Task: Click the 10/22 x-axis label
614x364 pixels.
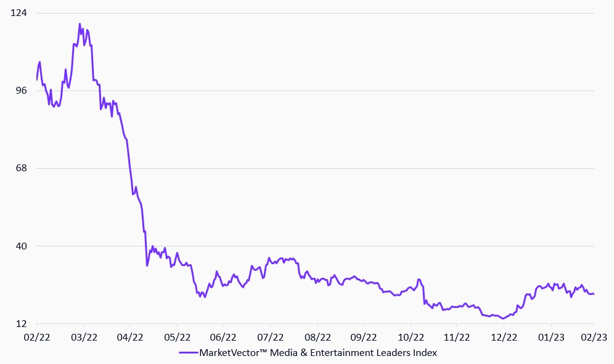Action: [410, 337]
